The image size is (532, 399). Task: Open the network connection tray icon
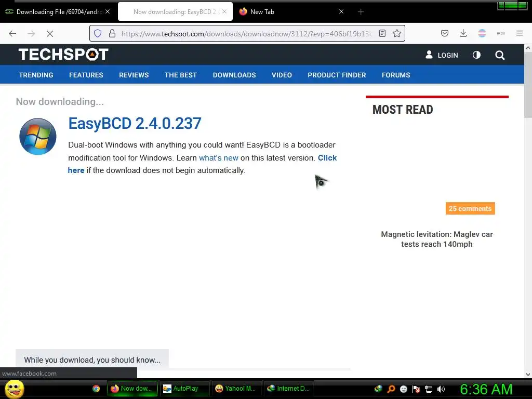[x=429, y=389]
